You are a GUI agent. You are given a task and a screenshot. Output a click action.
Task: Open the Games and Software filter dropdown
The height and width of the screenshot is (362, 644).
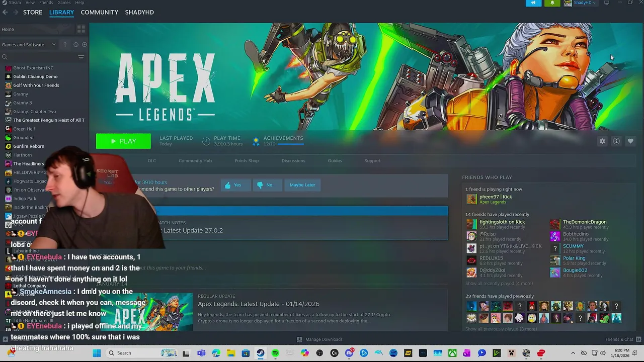pos(29,44)
